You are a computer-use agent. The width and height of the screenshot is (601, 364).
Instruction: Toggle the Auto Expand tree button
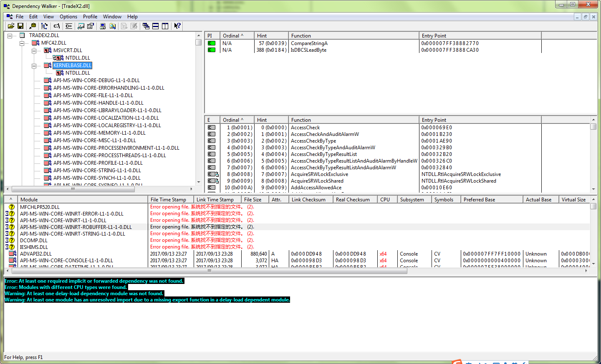tap(44, 26)
